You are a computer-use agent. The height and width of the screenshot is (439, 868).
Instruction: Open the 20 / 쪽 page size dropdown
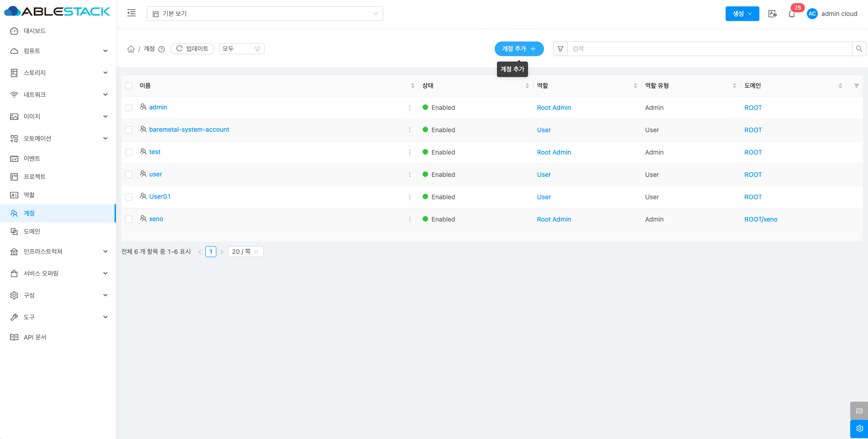(x=246, y=252)
